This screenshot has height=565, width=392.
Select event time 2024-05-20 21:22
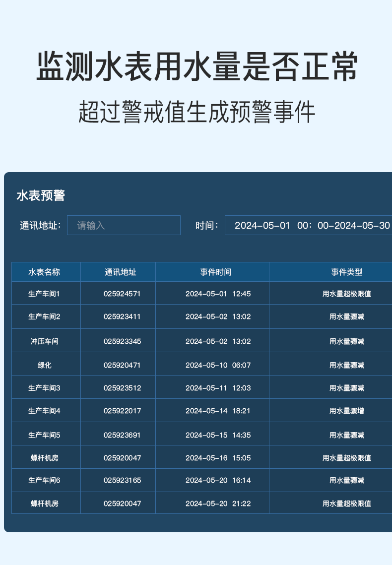218,503
